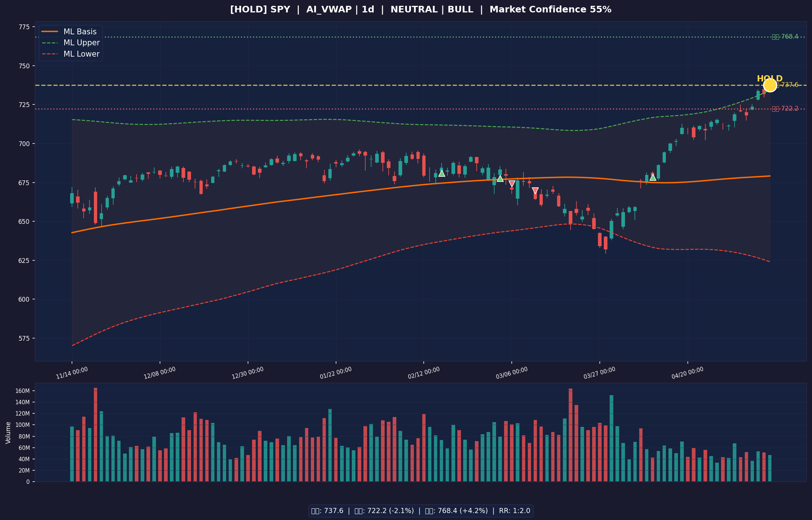Click the 160M volume axis label
Screen dimensions: 812x520
tap(23, 391)
